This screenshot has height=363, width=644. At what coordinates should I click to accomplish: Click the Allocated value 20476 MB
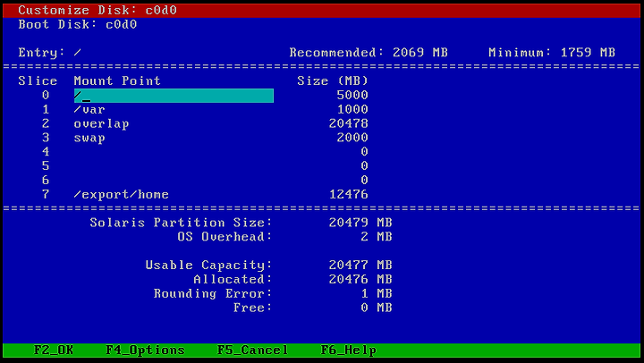point(360,279)
